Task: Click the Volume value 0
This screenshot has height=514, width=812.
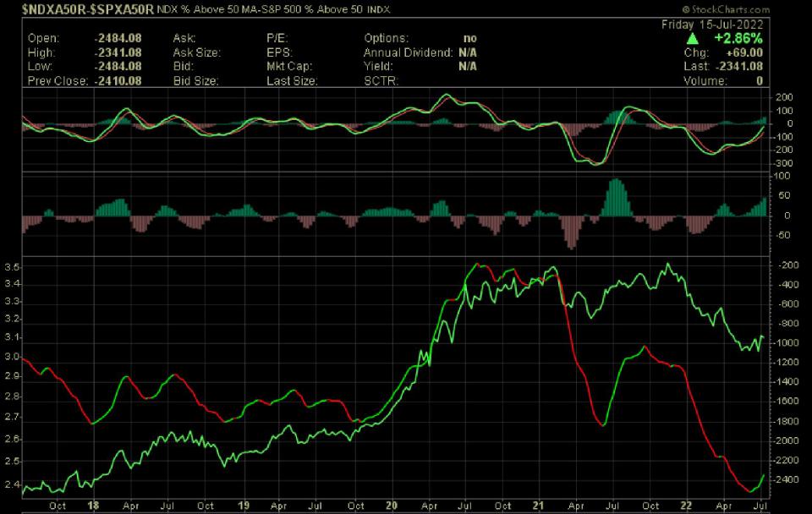Action: pyautogui.click(x=760, y=81)
